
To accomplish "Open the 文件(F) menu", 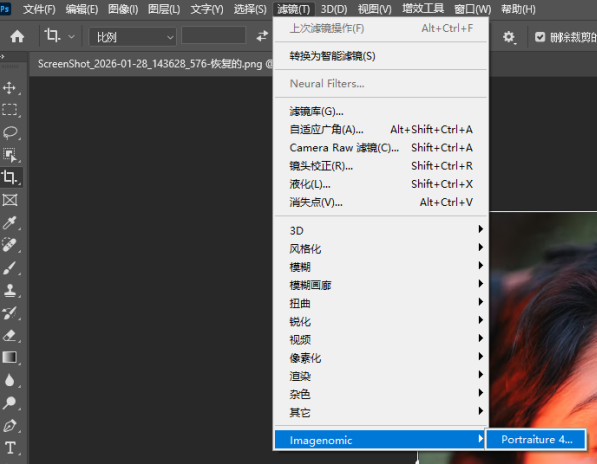I will pos(39,9).
